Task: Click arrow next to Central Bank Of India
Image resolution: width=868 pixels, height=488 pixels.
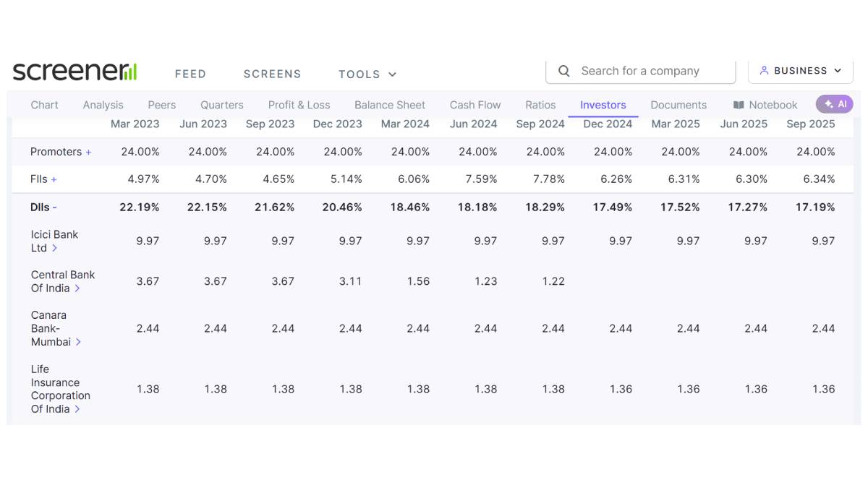Action: tap(77, 288)
